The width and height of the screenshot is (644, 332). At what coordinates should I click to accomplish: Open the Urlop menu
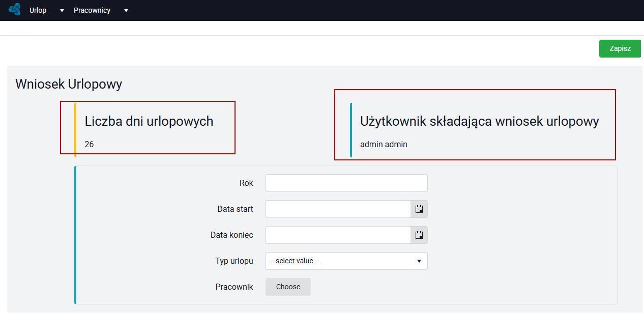coord(38,10)
